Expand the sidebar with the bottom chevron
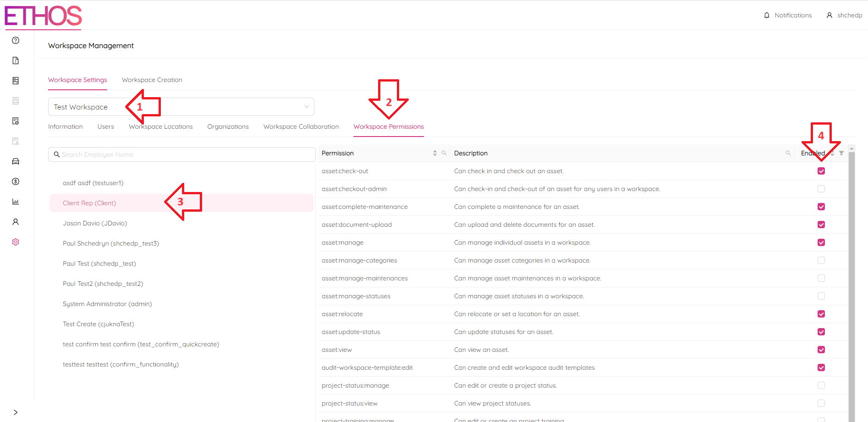The height and width of the screenshot is (422, 868). coord(15,412)
